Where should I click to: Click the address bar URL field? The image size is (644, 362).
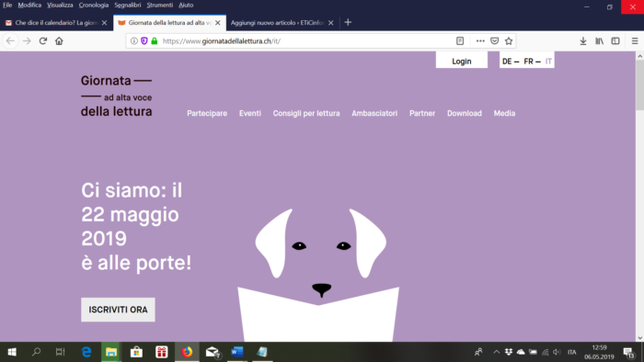pos(306,41)
